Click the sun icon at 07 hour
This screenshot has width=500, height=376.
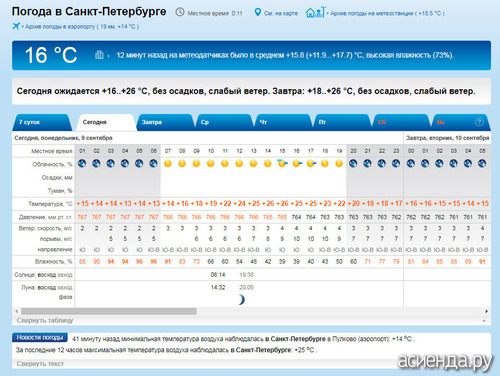click(x=168, y=163)
